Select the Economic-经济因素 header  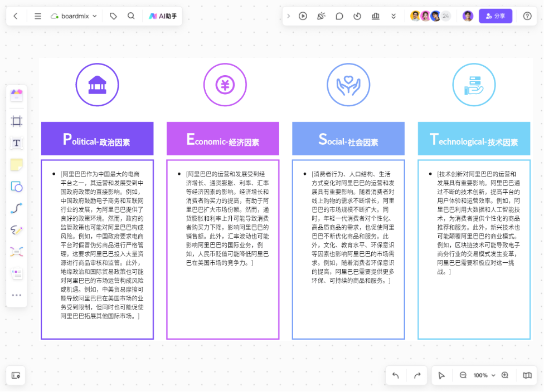tap(223, 139)
